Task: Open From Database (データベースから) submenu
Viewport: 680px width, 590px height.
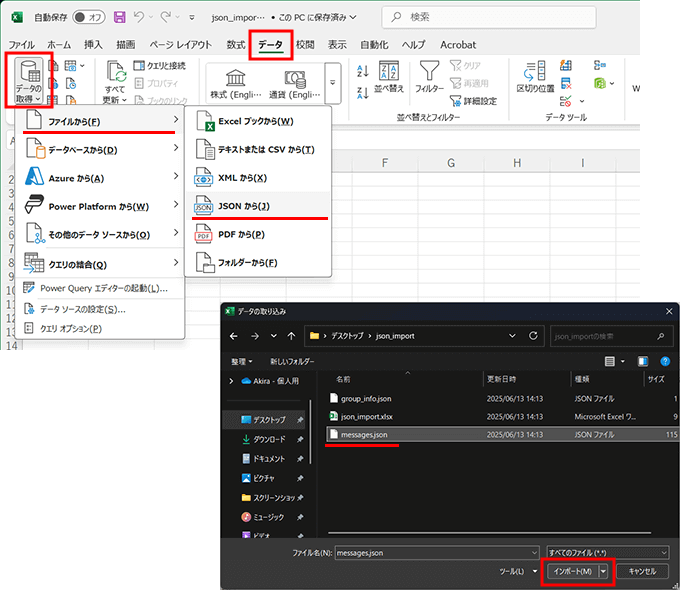Action: 100,149
